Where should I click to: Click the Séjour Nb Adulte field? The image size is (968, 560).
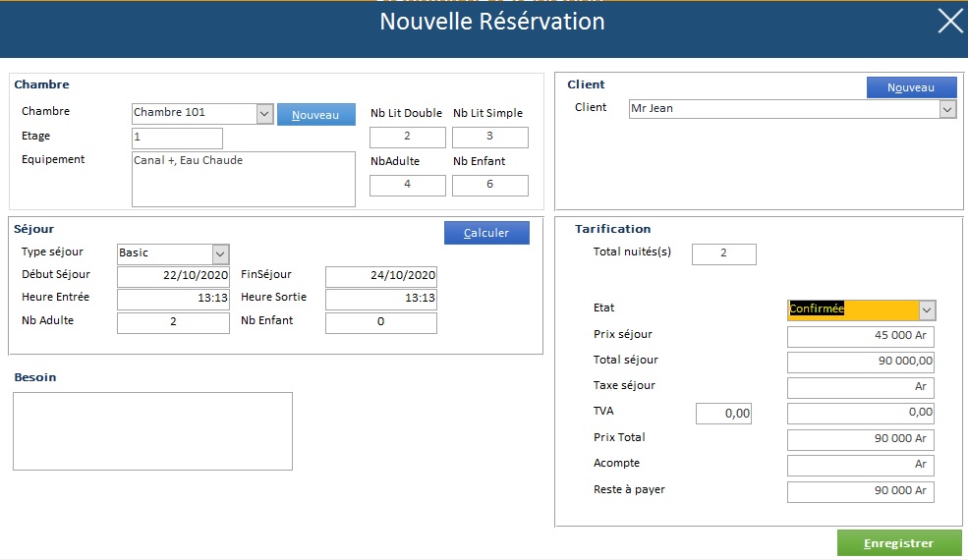(x=173, y=322)
